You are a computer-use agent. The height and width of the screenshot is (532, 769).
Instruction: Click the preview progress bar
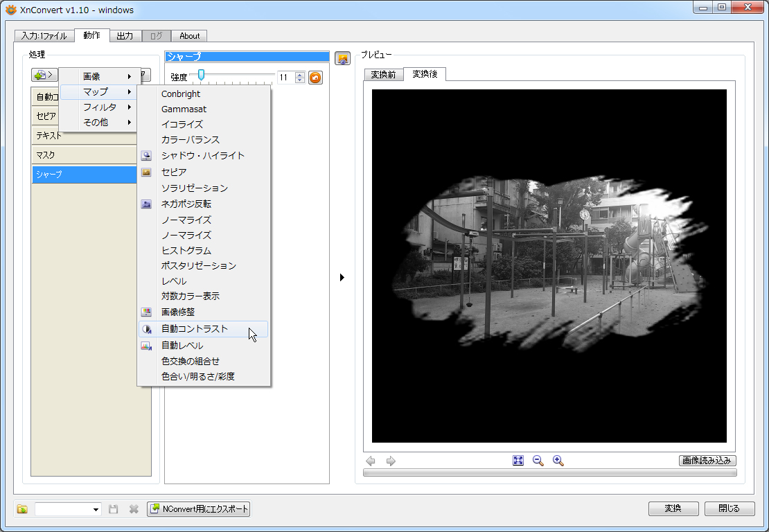(x=550, y=472)
